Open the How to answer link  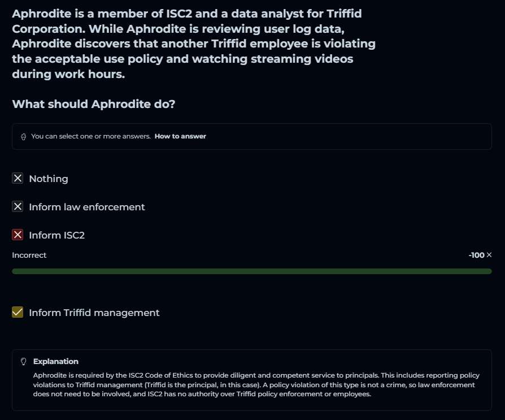[x=180, y=136]
